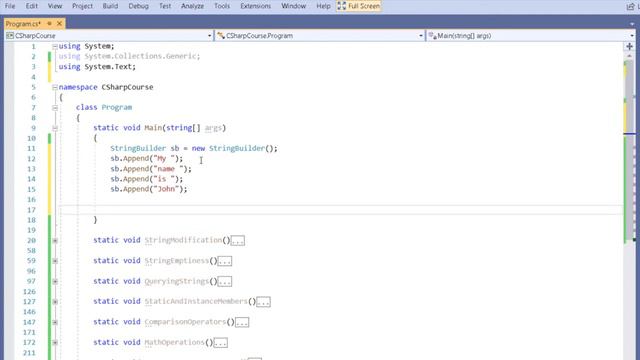640x360 pixels.
Task: Place cursor on empty line 17
Action: point(341,210)
